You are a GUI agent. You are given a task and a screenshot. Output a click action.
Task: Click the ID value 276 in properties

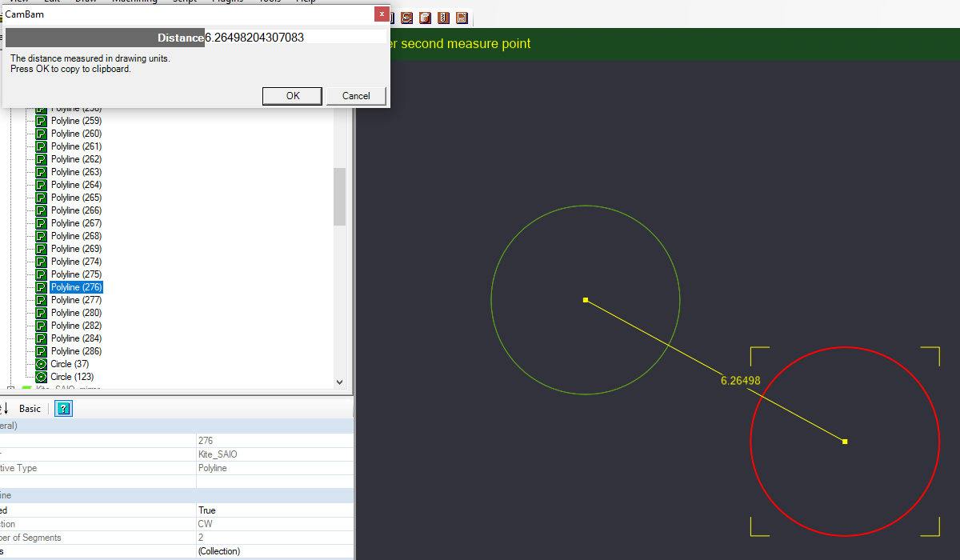click(x=274, y=441)
